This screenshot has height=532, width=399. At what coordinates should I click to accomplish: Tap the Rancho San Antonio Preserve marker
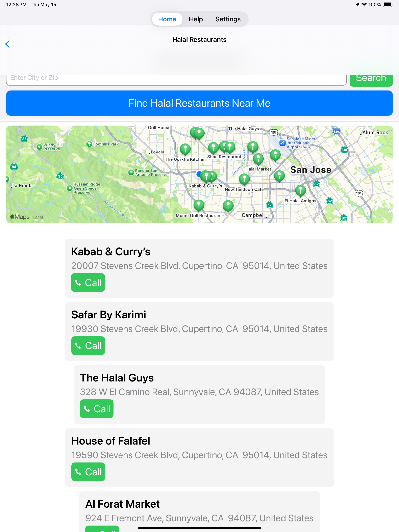pos(131,172)
